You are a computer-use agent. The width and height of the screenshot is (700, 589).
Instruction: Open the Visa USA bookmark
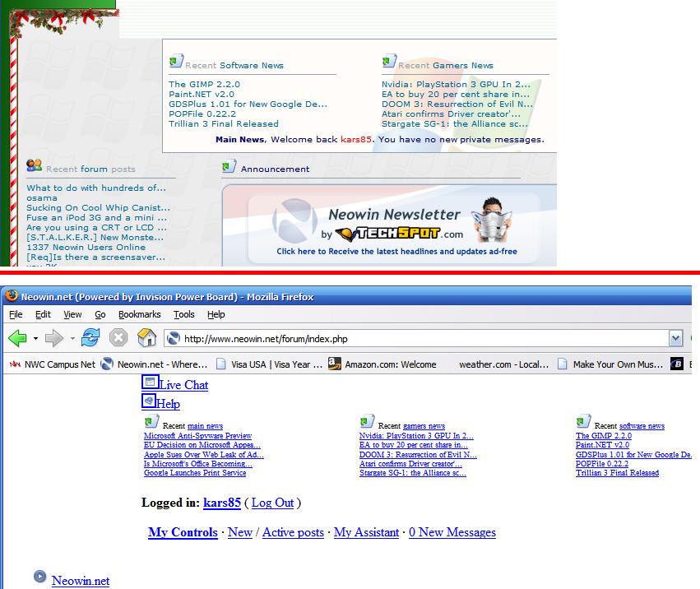[x=269, y=364]
